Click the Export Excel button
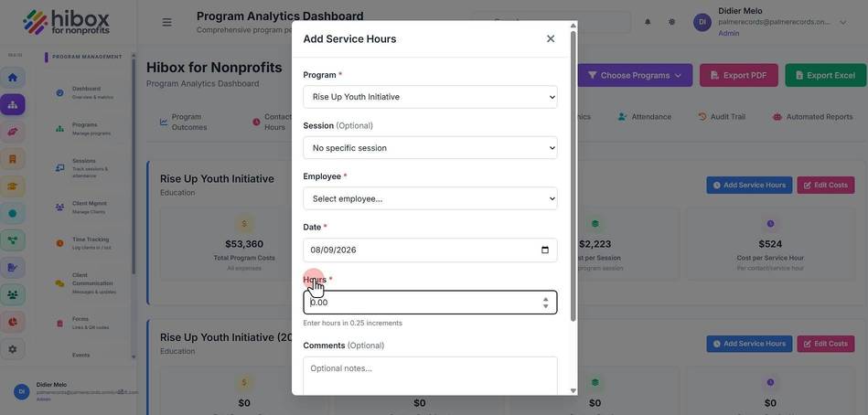This screenshot has width=868, height=415. tap(825, 75)
